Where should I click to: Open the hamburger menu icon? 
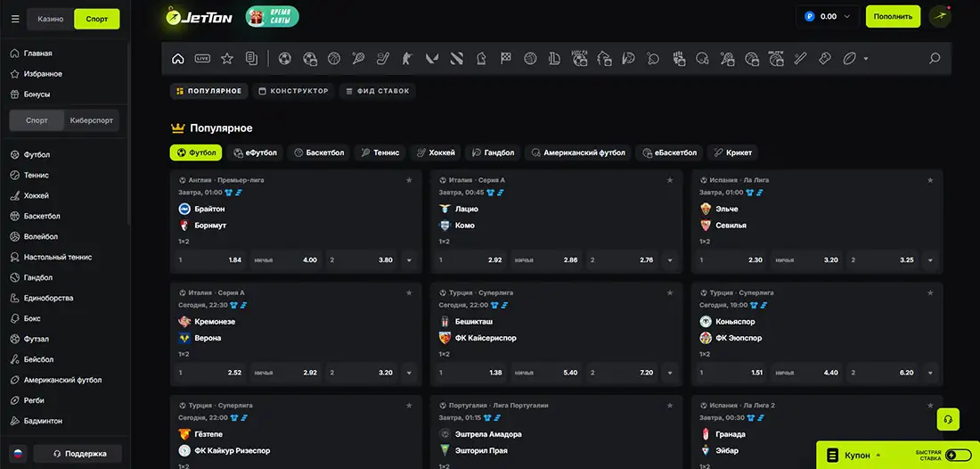[x=15, y=18]
